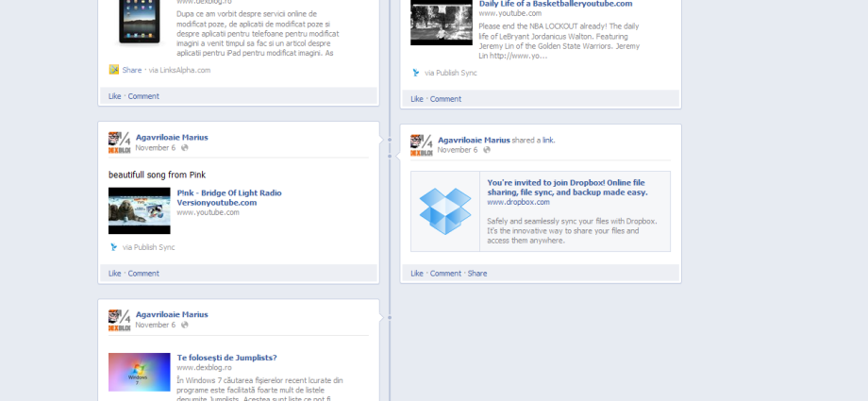
Task: Open the Agavriloaie Marius name on the Jumplists post
Action: pos(172,314)
